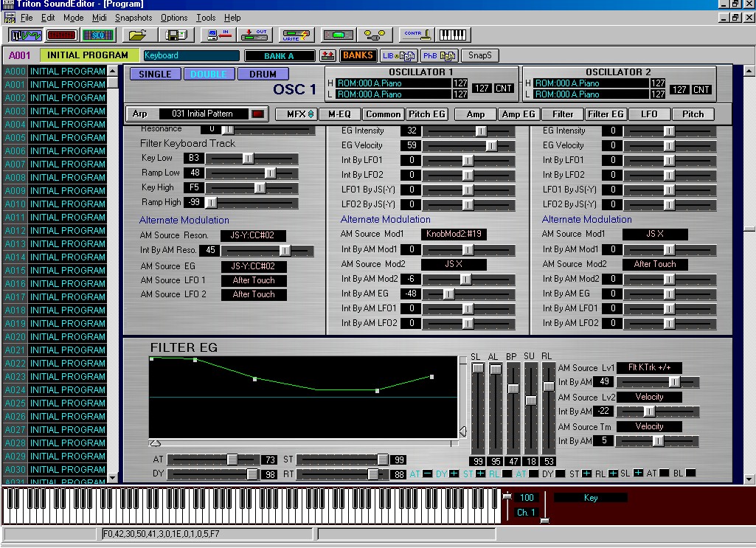Select the SINGLE oscillator mode
This screenshot has height=548, width=756.
tap(155, 74)
